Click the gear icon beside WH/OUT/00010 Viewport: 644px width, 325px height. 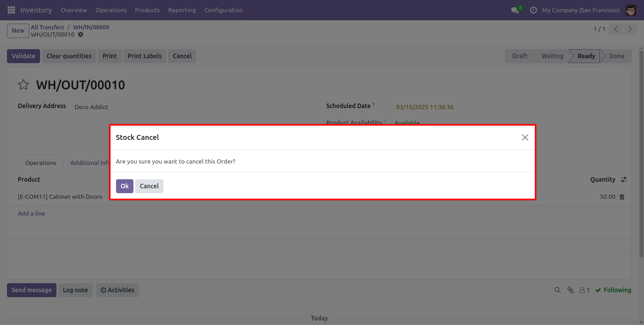pos(80,35)
